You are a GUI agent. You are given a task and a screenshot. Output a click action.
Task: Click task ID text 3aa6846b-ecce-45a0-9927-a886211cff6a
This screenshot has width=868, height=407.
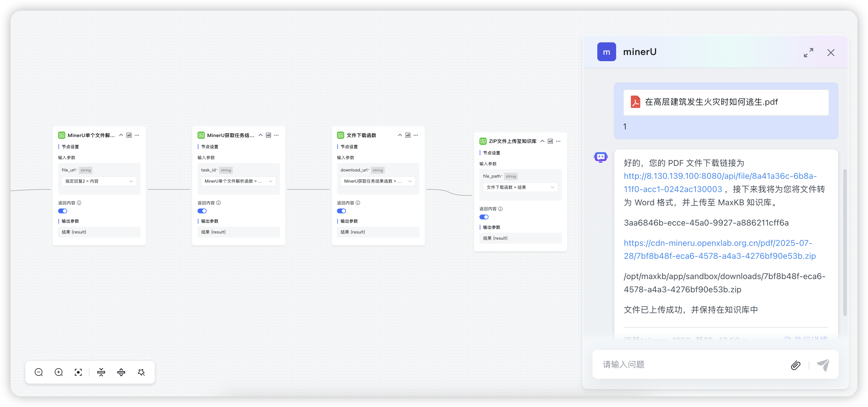pos(706,223)
